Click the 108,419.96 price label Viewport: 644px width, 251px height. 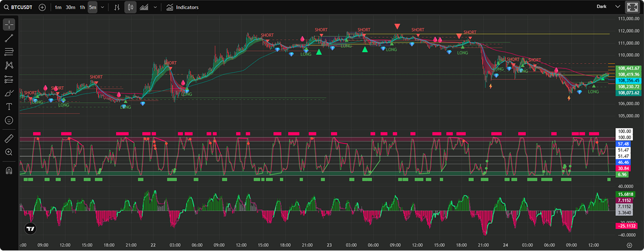click(x=629, y=74)
